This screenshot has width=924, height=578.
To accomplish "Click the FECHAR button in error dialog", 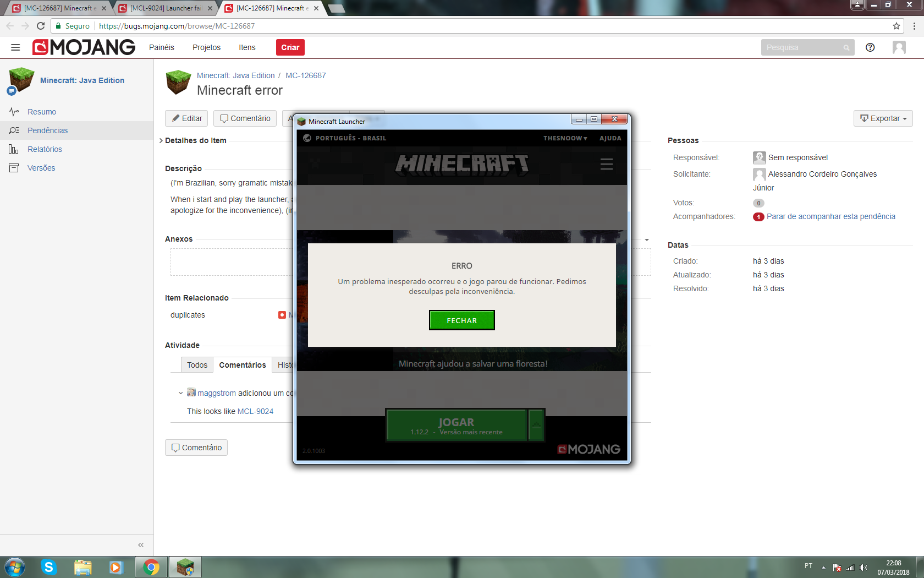I will point(462,320).
